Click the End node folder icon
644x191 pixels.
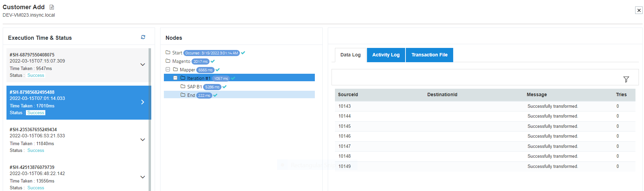pyautogui.click(x=183, y=95)
